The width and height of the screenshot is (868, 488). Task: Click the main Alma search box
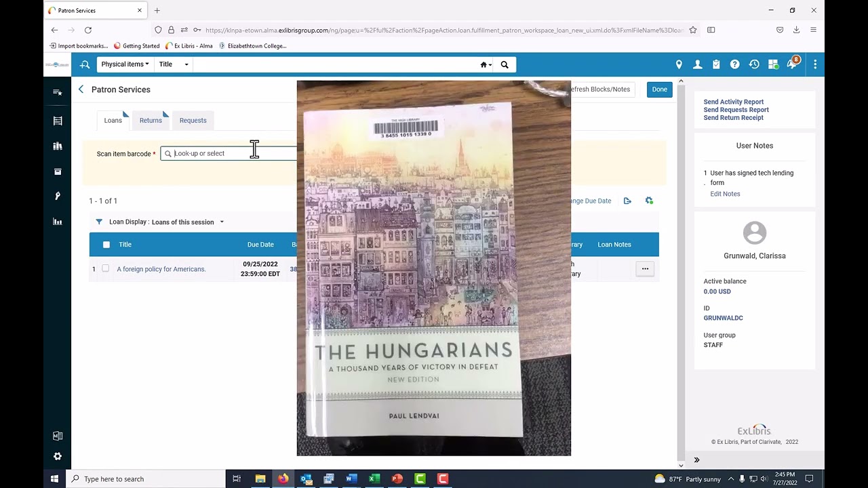click(336, 64)
